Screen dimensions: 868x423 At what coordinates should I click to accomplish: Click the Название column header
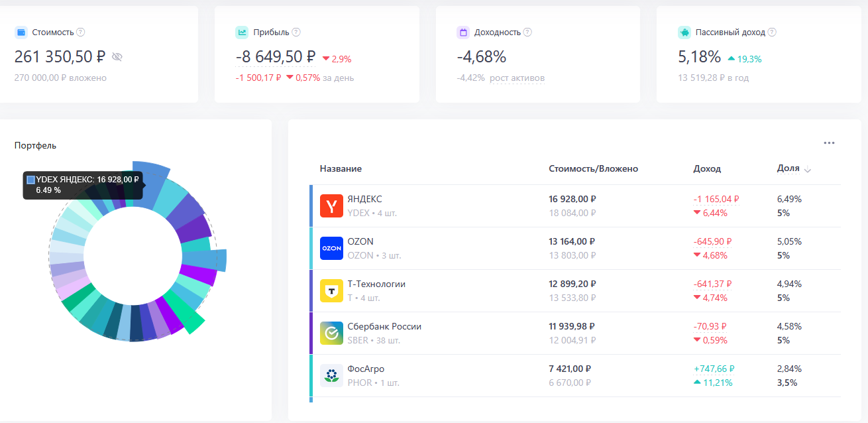[341, 168]
